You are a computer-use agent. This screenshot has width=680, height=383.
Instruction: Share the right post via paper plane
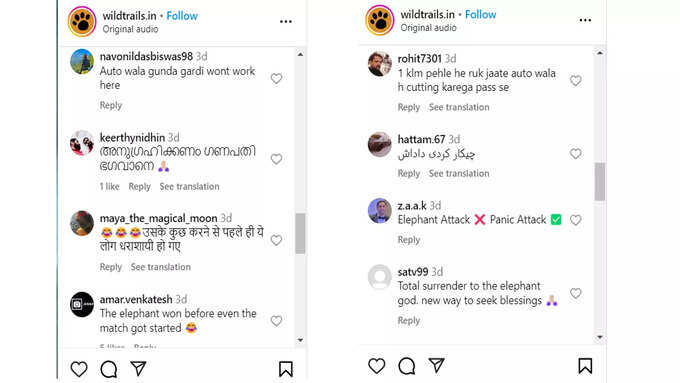click(436, 365)
